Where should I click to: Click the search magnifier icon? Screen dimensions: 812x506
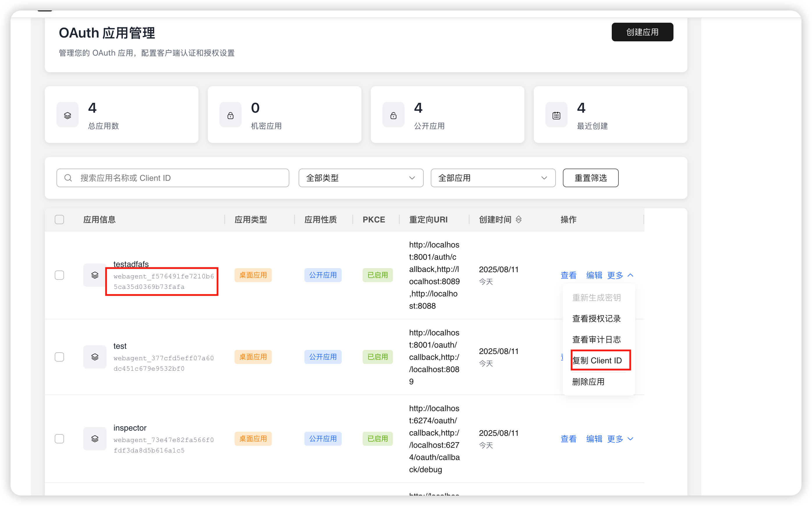[x=68, y=178]
